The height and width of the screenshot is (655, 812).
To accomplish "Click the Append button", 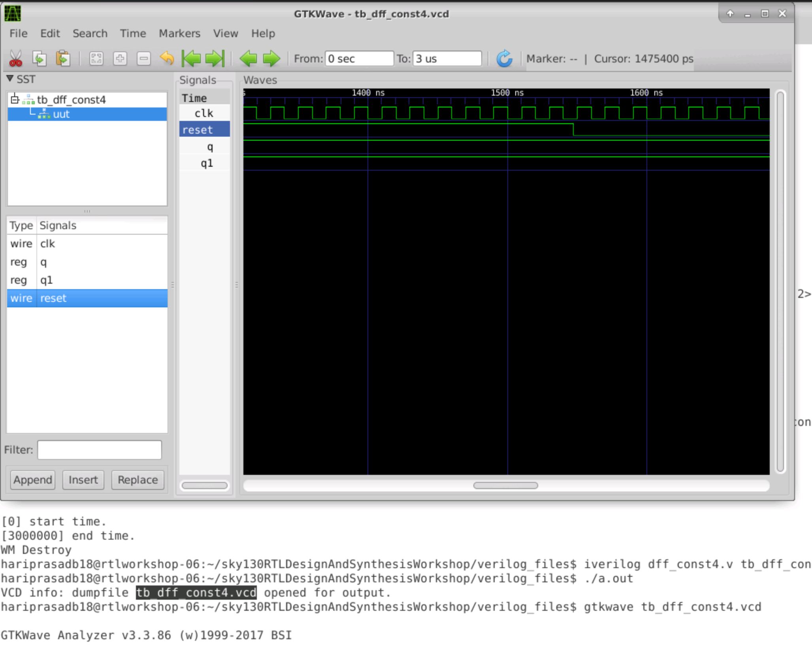I will (x=33, y=480).
